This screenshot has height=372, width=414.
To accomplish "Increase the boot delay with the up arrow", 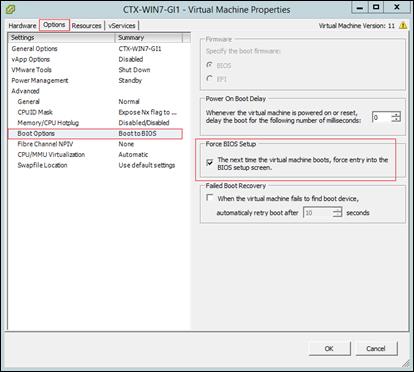I will pos(396,114).
